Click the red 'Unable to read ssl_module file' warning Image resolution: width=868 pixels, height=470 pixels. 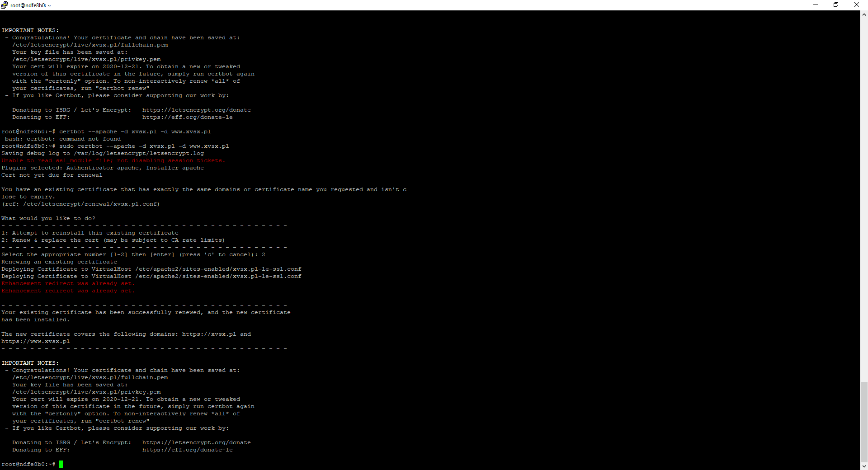point(113,161)
